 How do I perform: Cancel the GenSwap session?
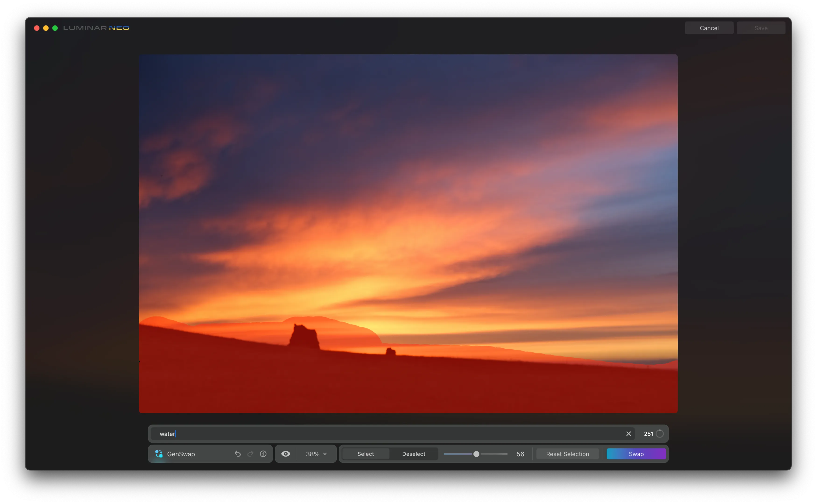click(709, 28)
